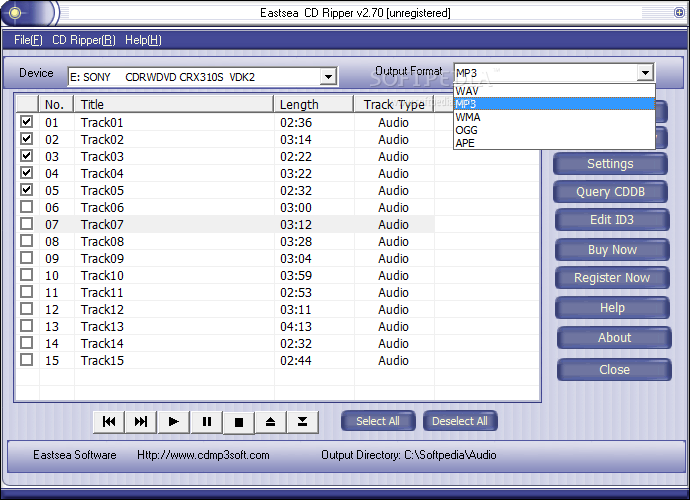Open the CD Ripper(R) menu
The image size is (690, 500).
point(84,40)
